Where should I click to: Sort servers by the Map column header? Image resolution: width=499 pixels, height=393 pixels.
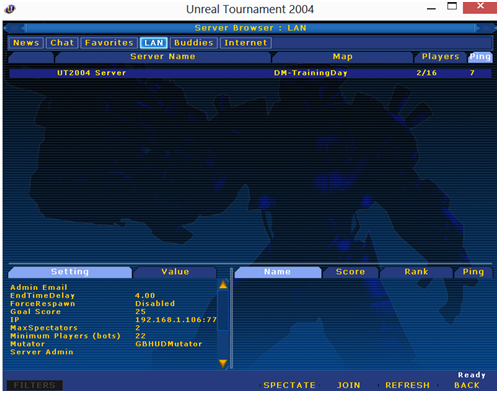pyautogui.click(x=343, y=57)
